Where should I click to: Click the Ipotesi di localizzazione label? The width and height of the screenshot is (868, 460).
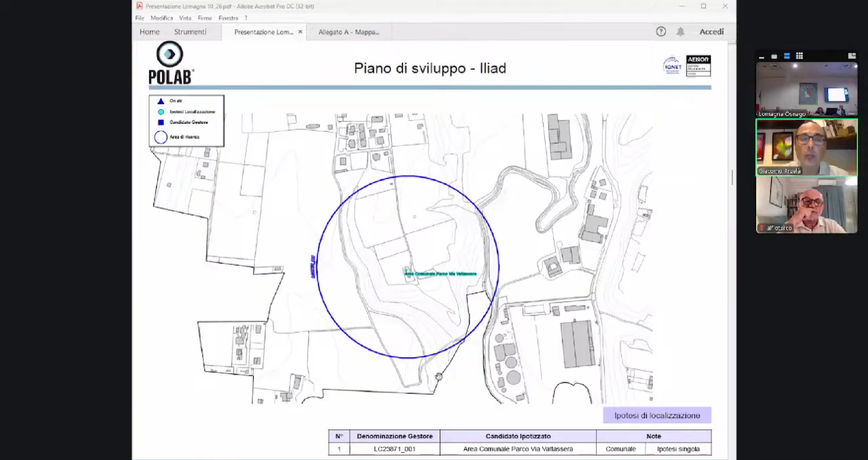(x=657, y=415)
